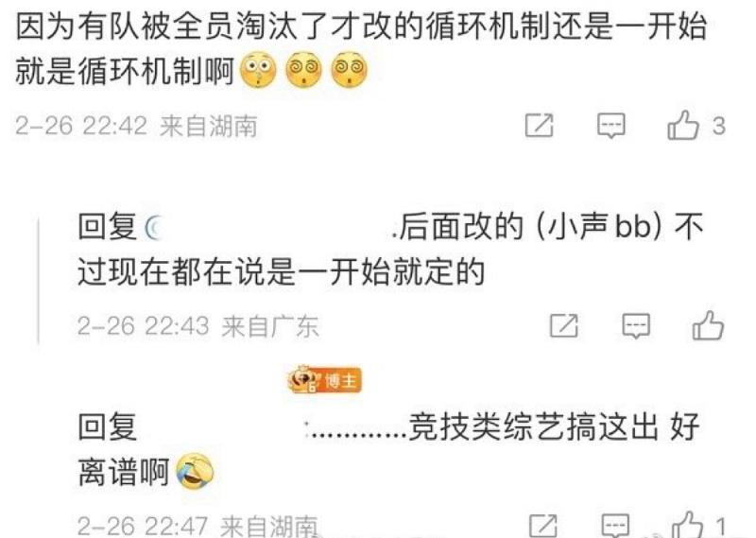Viewport: 756px width, 538px height.
Task: Click the first astonished emoji after 啊
Action: tap(258, 69)
